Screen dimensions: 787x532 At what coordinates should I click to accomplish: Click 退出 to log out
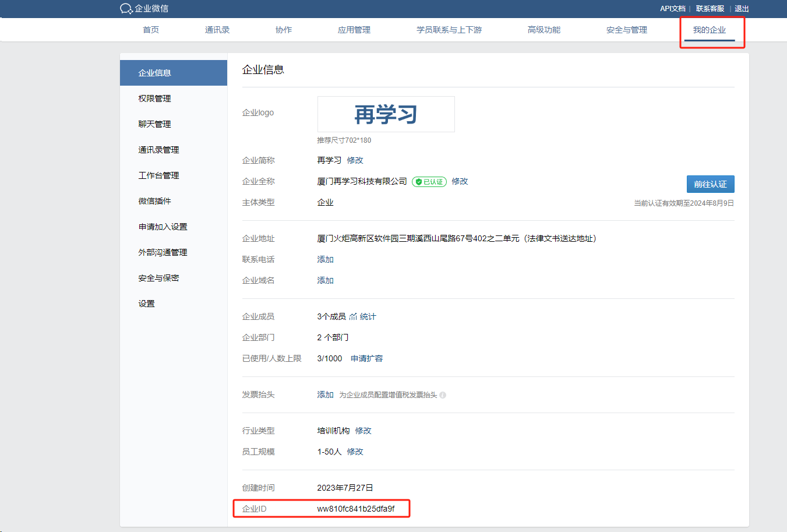pyautogui.click(x=742, y=9)
